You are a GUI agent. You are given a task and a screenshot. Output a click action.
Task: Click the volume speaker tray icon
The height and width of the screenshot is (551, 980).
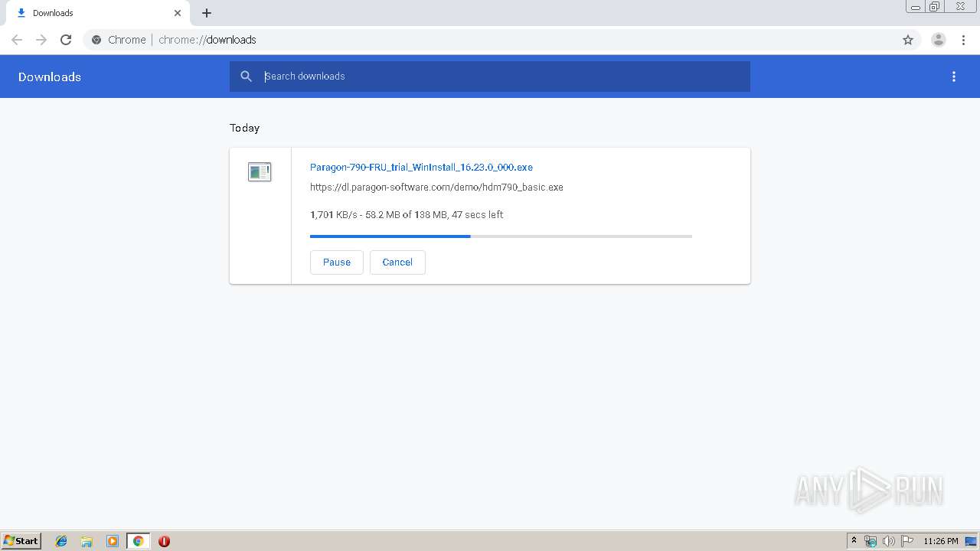click(x=889, y=541)
